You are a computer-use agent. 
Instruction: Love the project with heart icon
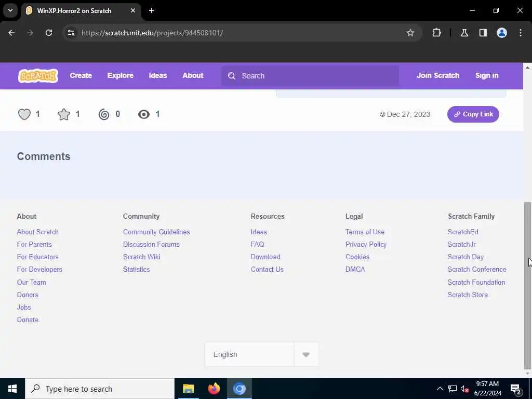(24, 114)
